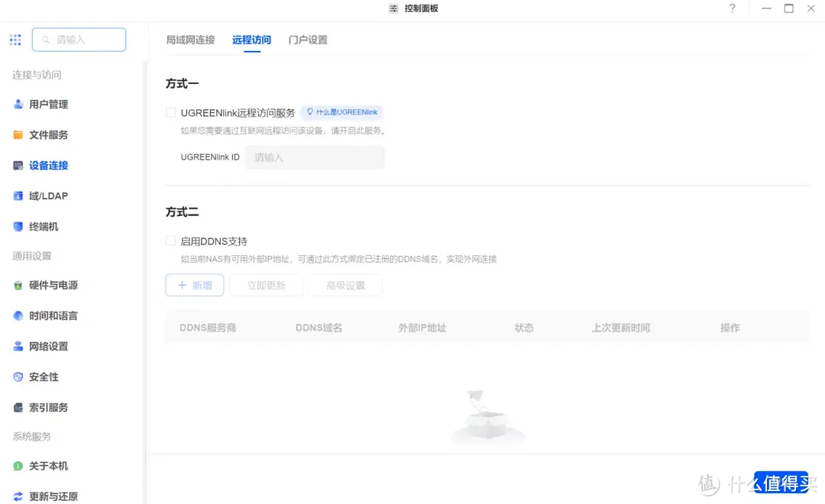Open 域/LDAP configuration

coord(44,195)
